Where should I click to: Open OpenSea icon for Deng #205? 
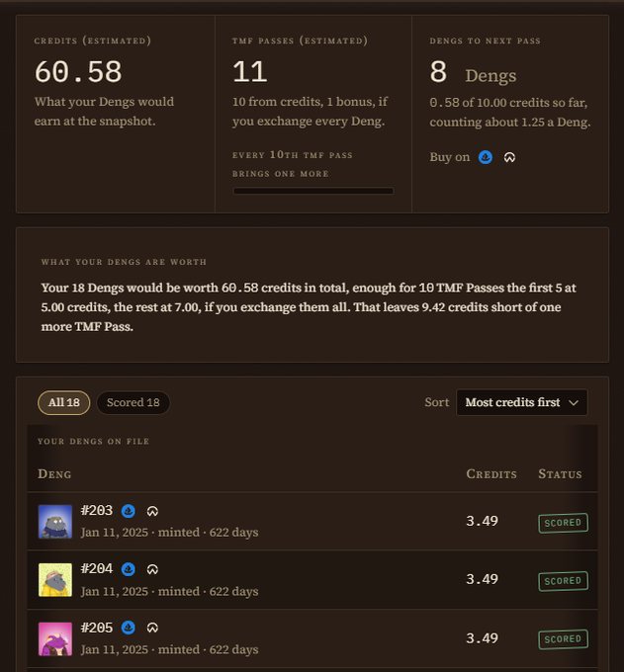click(x=129, y=628)
